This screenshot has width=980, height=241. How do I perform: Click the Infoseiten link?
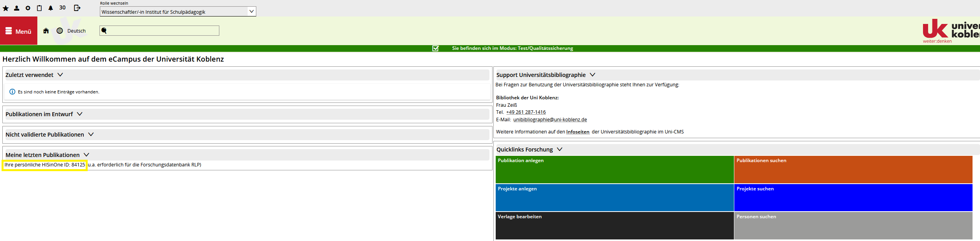pyautogui.click(x=577, y=132)
